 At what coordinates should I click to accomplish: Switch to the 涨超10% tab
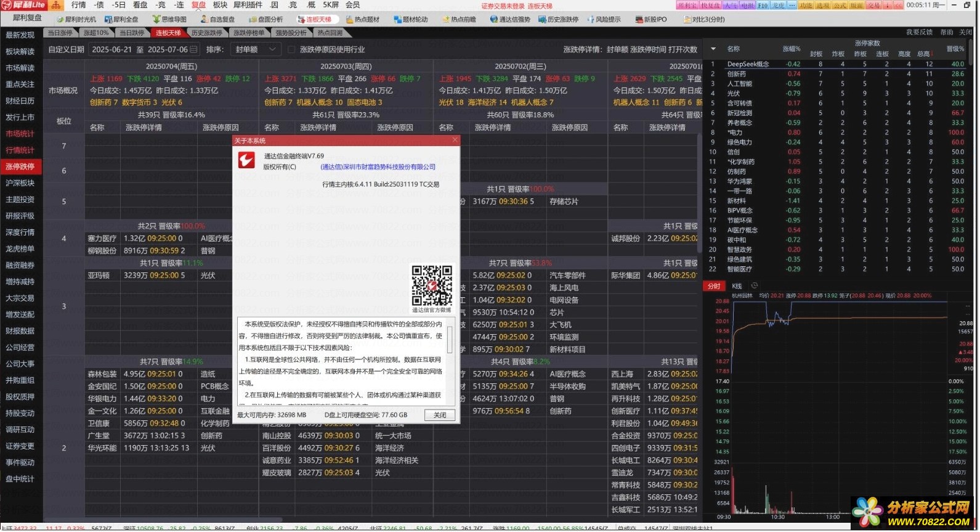pyautogui.click(x=96, y=33)
